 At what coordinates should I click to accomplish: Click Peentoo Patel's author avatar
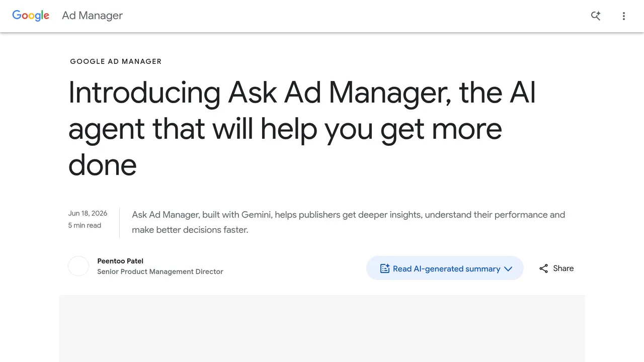[78, 266]
